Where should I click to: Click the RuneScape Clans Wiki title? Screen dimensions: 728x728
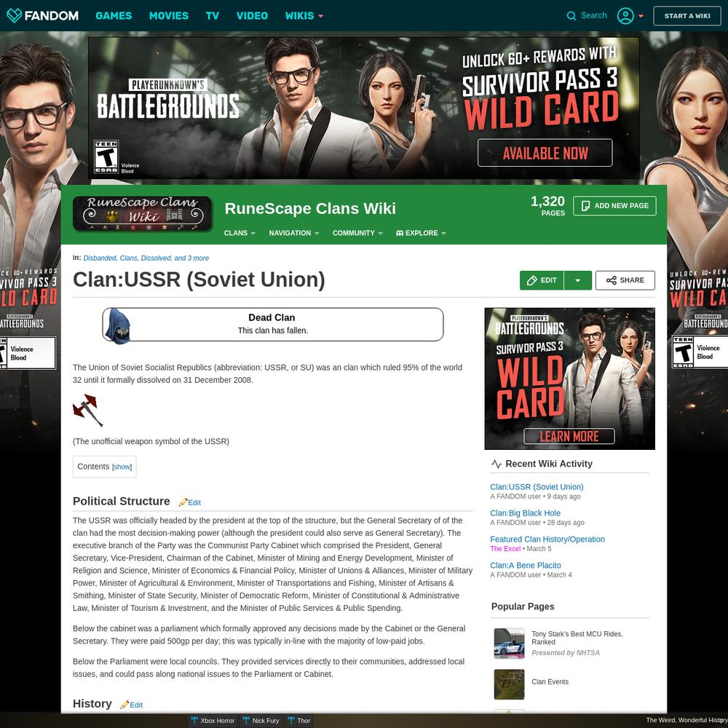(x=310, y=208)
